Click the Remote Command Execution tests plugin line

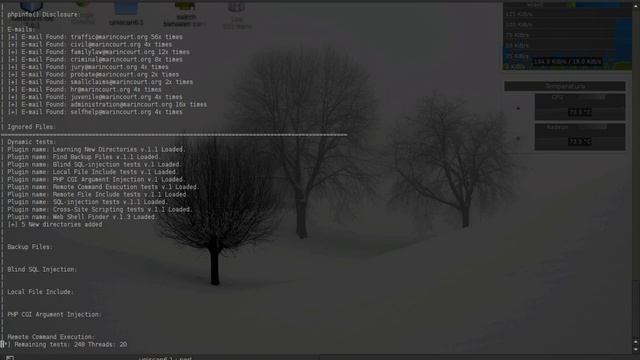[x=103, y=187]
